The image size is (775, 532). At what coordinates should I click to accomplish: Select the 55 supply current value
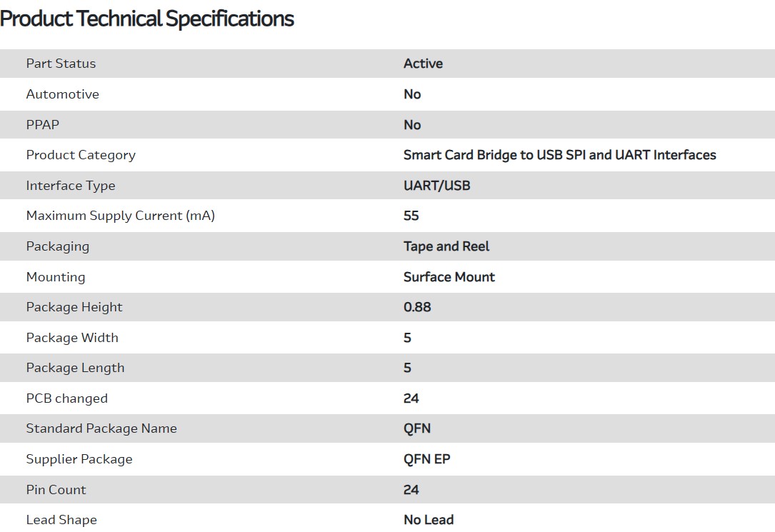(411, 216)
